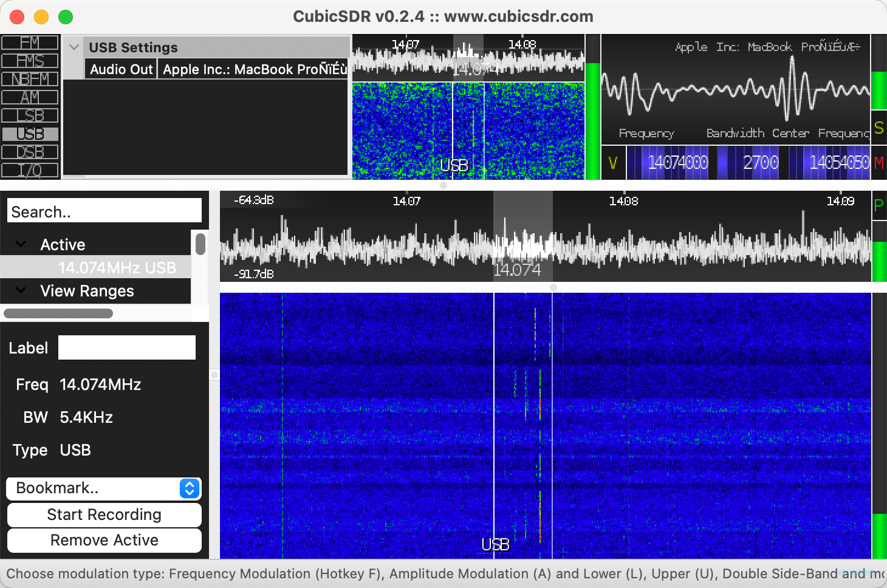Screen dimensions: 887x588
Task: Click the -64.3dB spectrum ceiling label
Action: [x=253, y=200]
